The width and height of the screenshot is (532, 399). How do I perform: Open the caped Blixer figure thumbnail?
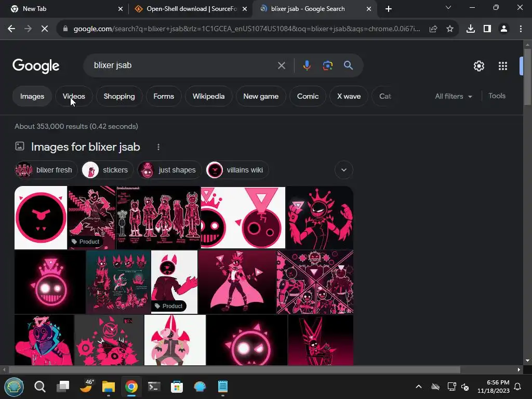pos(237,282)
